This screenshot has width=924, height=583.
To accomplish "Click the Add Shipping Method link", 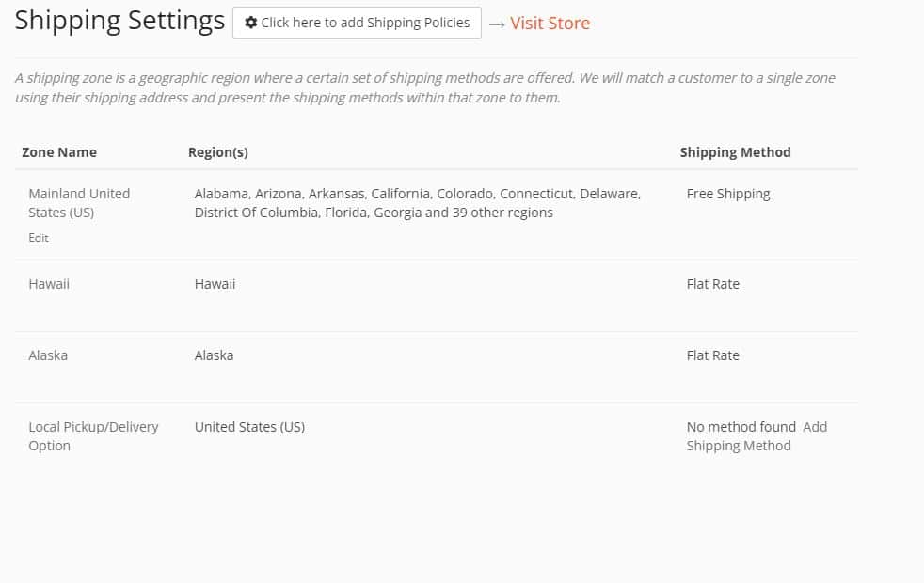I will [757, 436].
